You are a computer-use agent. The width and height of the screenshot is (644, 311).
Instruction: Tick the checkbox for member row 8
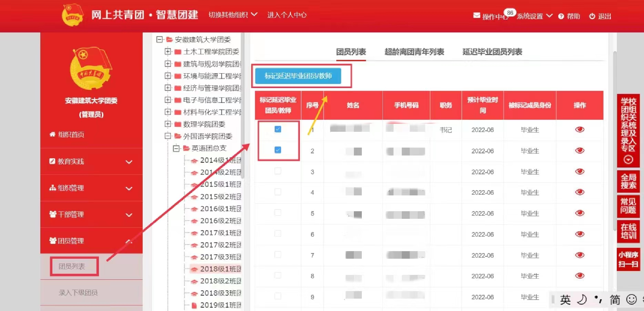coord(278,275)
